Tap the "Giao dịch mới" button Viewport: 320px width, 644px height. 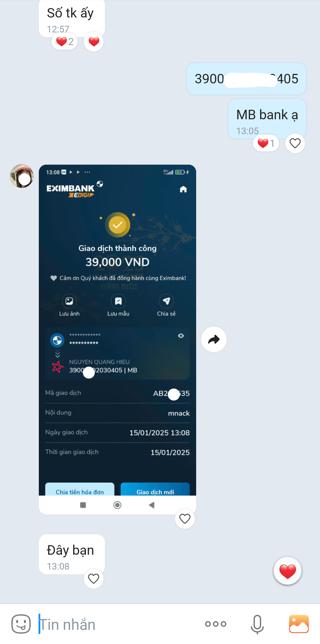pyautogui.click(x=155, y=489)
